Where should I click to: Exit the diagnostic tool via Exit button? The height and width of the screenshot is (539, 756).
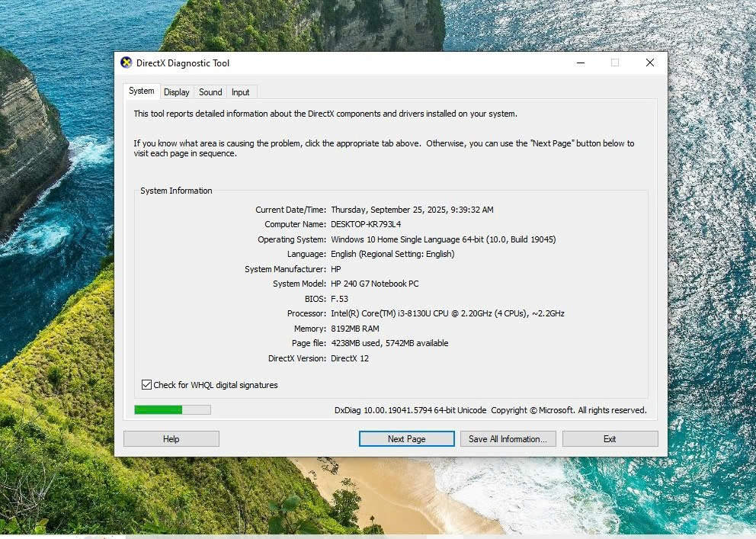point(610,439)
